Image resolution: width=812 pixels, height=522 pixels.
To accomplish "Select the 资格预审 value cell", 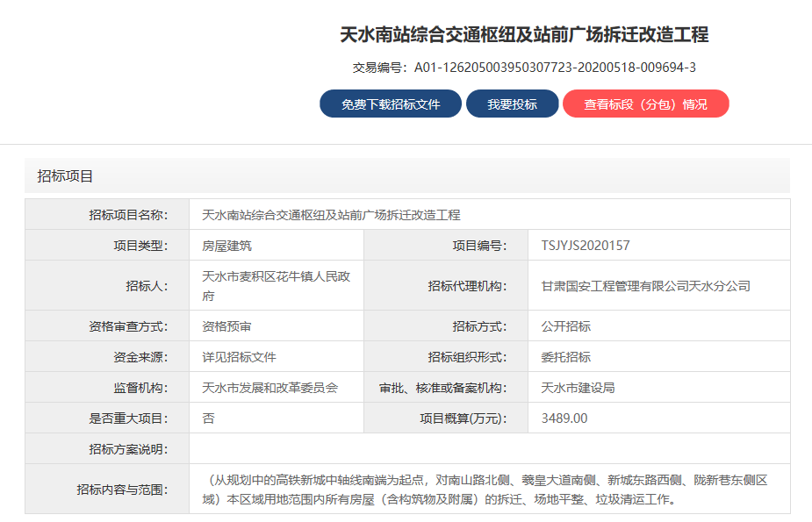I will click(x=227, y=326).
